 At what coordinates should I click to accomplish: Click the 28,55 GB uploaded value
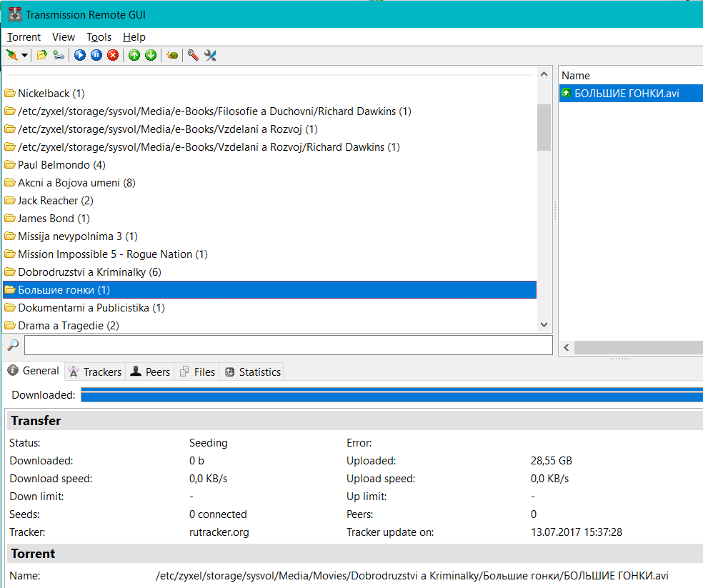pyautogui.click(x=551, y=461)
